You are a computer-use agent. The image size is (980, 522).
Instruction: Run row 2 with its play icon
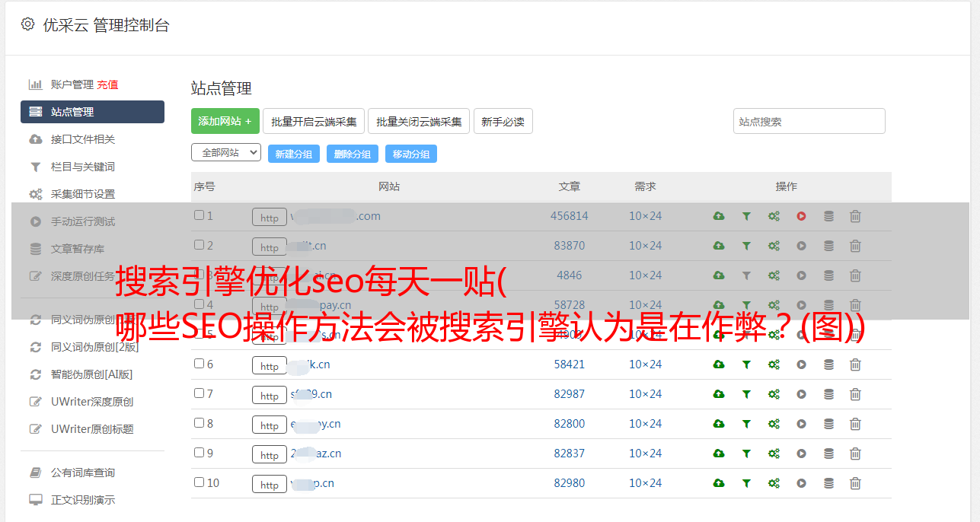[801, 246]
